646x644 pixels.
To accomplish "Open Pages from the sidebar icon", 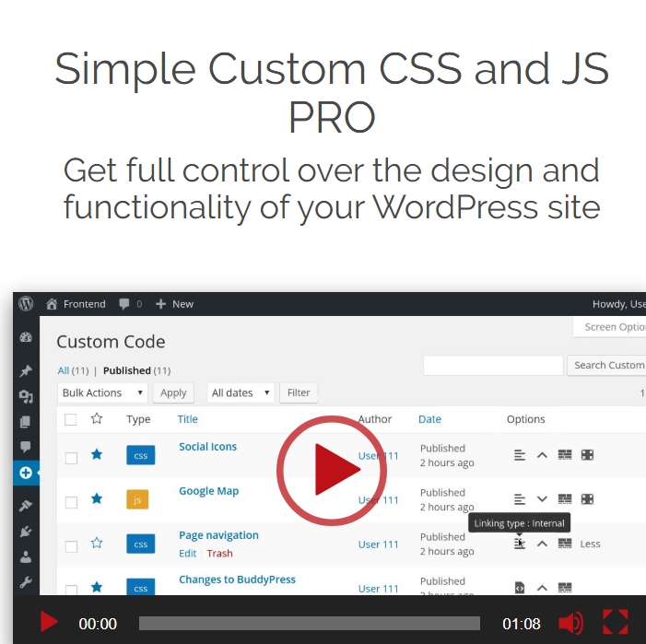I will pyautogui.click(x=25, y=422).
